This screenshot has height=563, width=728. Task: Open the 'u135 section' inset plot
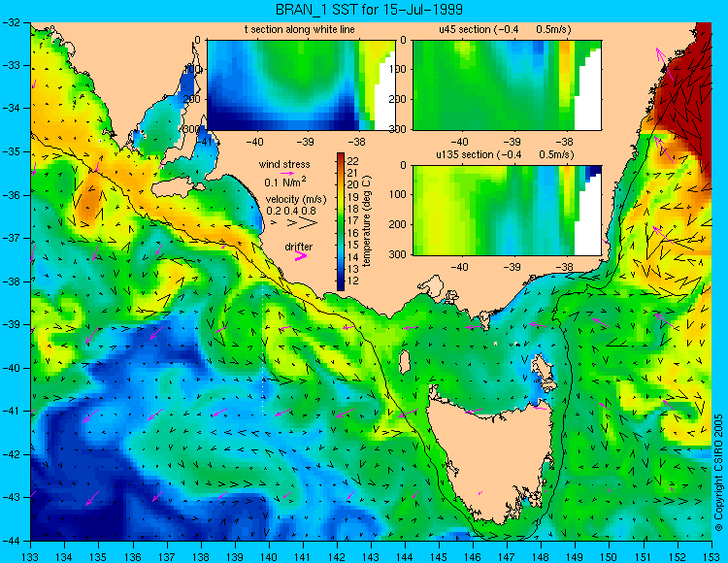pyautogui.click(x=507, y=211)
